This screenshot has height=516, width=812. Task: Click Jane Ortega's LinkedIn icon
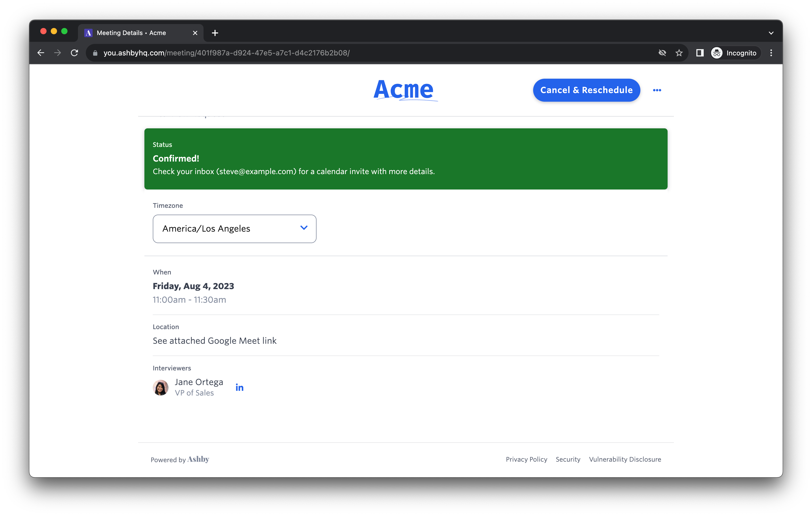(240, 387)
